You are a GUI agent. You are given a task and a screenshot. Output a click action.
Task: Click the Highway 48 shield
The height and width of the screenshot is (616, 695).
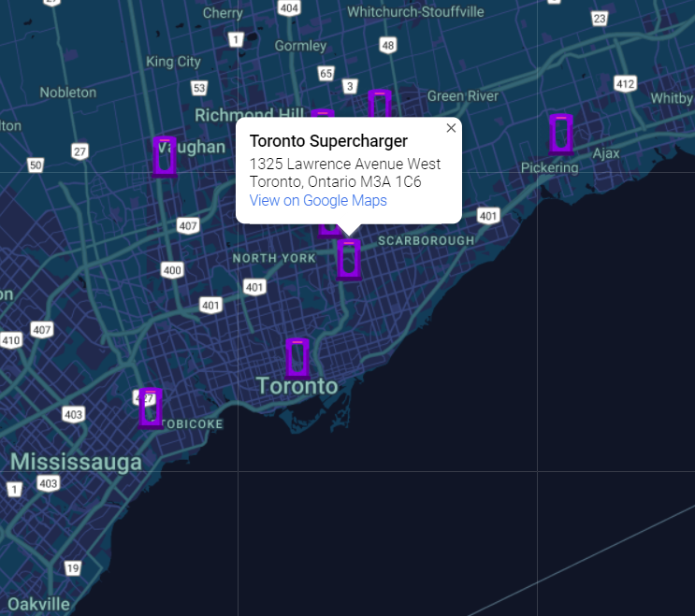click(388, 45)
